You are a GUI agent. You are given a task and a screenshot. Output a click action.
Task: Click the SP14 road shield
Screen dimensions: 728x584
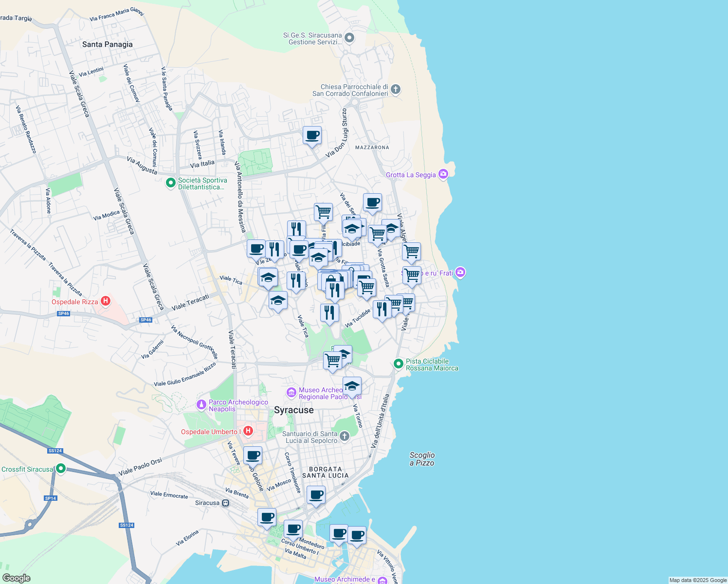coord(51,498)
